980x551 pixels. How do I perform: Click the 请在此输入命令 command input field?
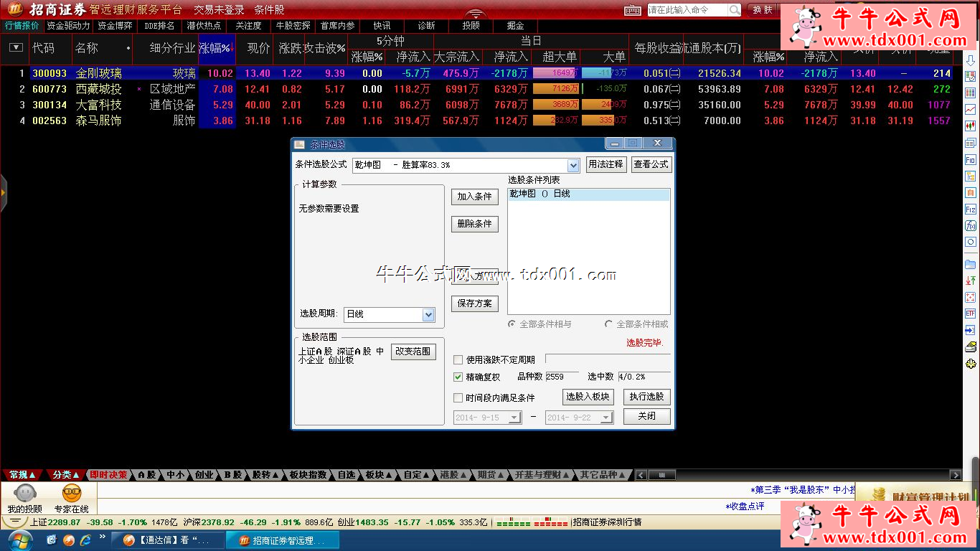(x=686, y=10)
